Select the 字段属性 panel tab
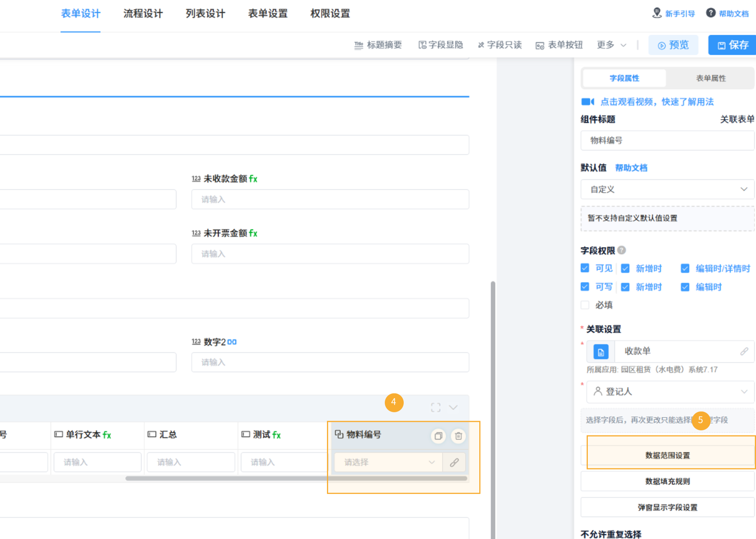This screenshot has width=756, height=539. point(624,78)
